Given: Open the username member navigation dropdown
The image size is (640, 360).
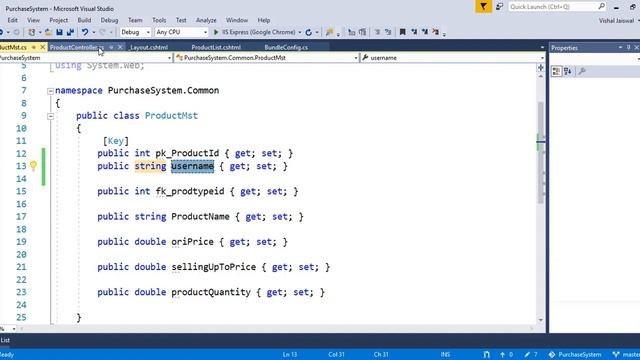Looking at the screenshot, I should point(542,58).
